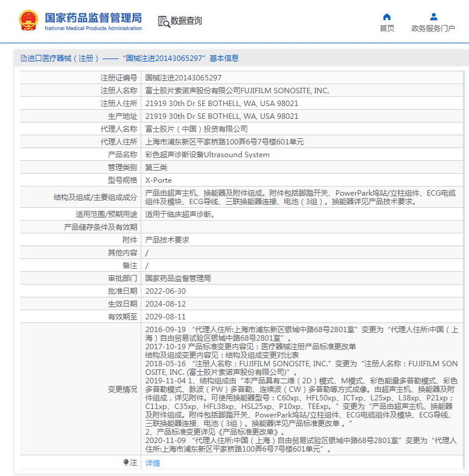Select the 产品储存条件及有效期 label

(100, 227)
